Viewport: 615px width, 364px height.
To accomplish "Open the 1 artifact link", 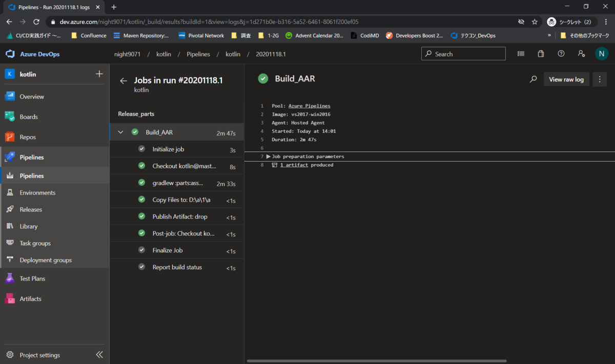I will pyautogui.click(x=294, y=165).
